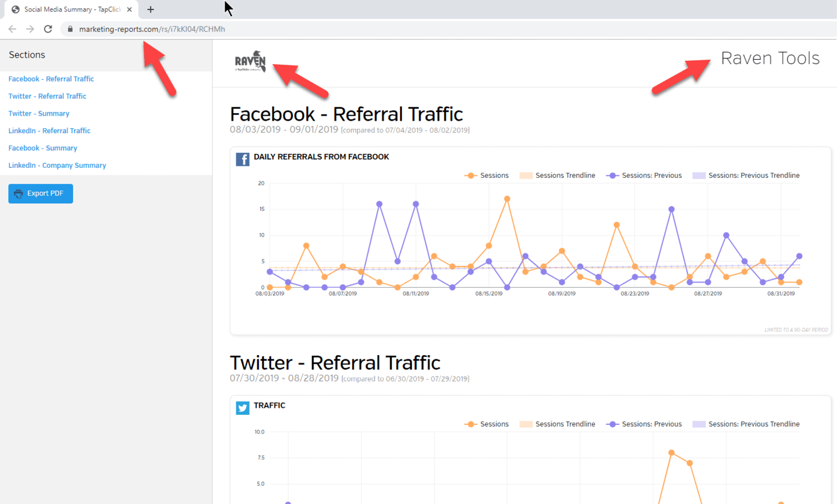
Task: Toggle Sessions: Previous Trendline in Facebook chart
Action: (746, 175)
